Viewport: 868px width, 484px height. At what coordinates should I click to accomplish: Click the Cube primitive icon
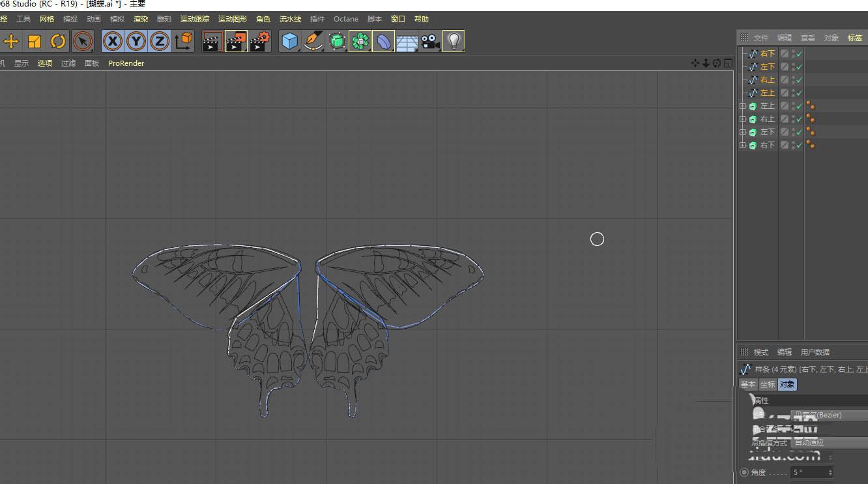[289, 42]
